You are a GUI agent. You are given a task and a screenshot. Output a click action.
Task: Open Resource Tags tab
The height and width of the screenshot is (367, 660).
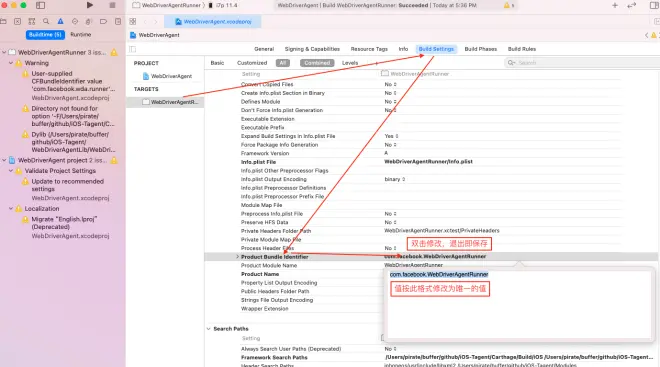369,49
